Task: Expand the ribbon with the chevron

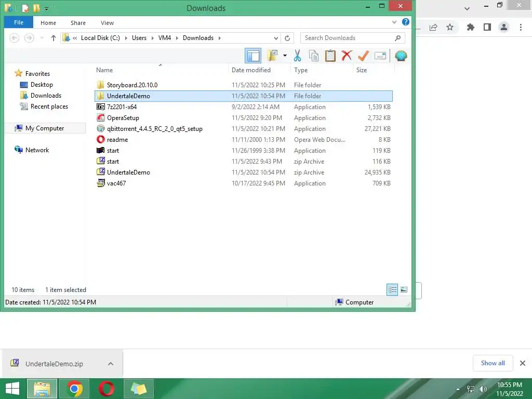Action: point(394,22)
